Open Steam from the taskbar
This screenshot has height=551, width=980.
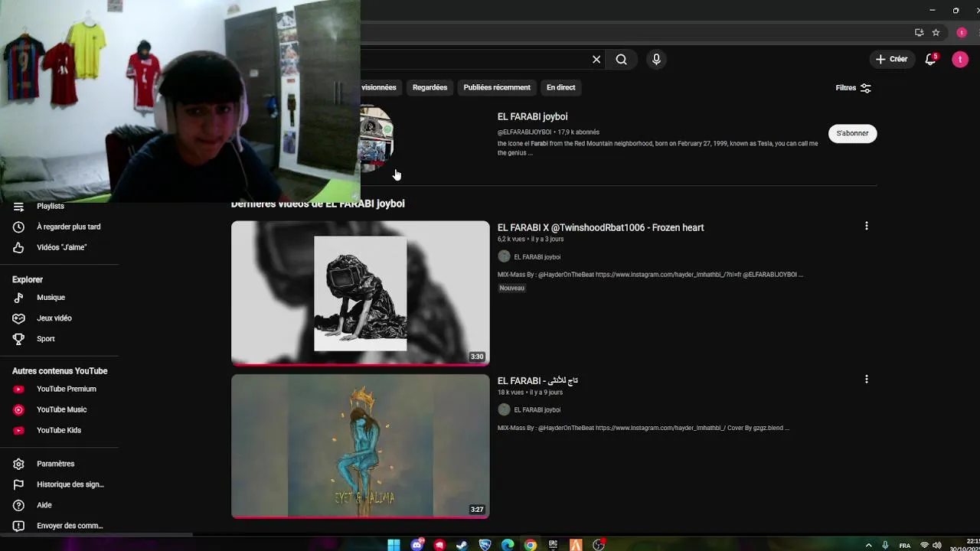point(462,545)
